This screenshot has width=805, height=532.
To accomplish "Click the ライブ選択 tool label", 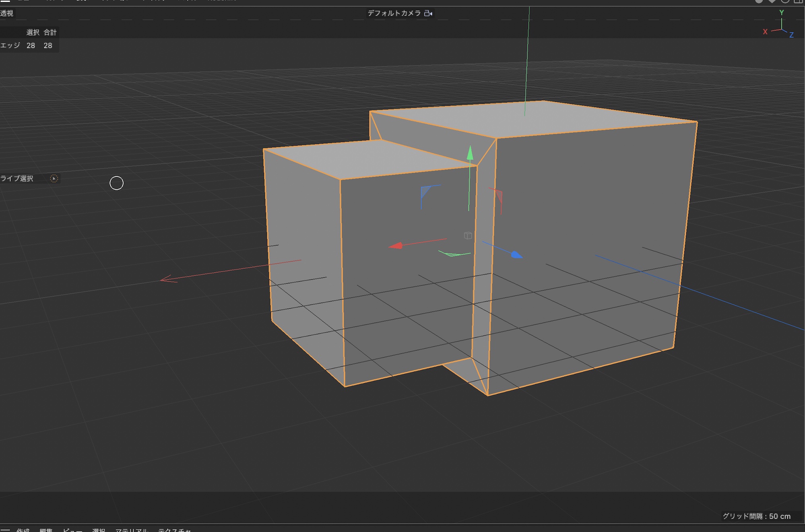I will pyautogui.click(x=17, y=179).
